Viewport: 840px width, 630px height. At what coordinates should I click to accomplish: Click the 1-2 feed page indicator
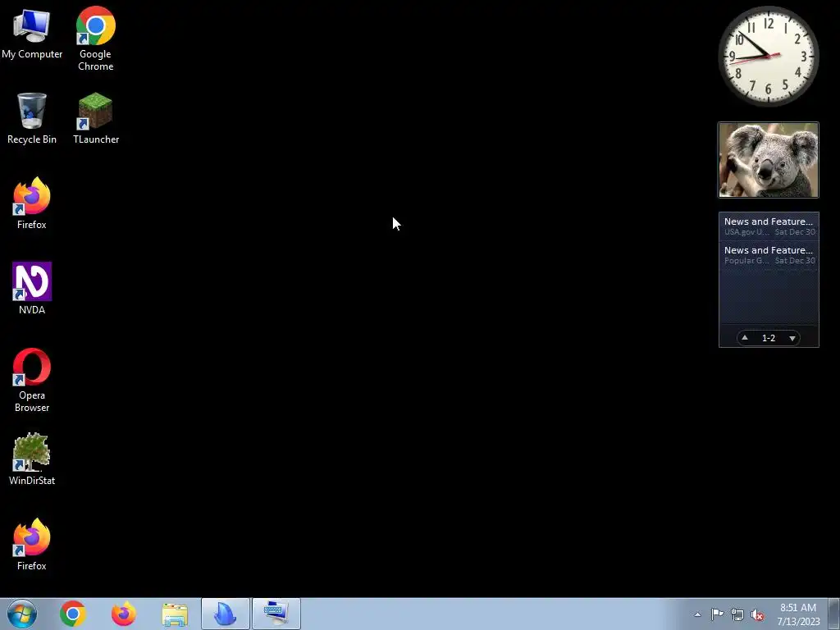(769, 338)
